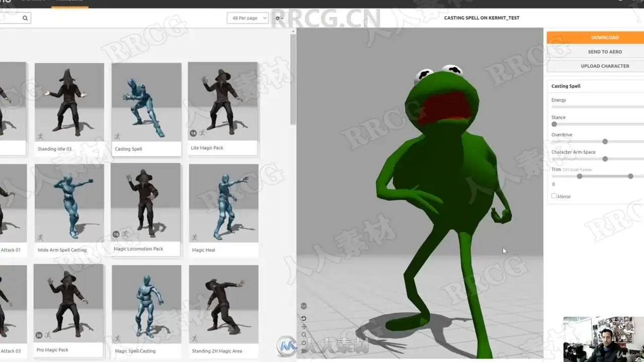Click the Stance slider handle
The image size is (644, 362).
pyautogui.click(x=554, y=124)
